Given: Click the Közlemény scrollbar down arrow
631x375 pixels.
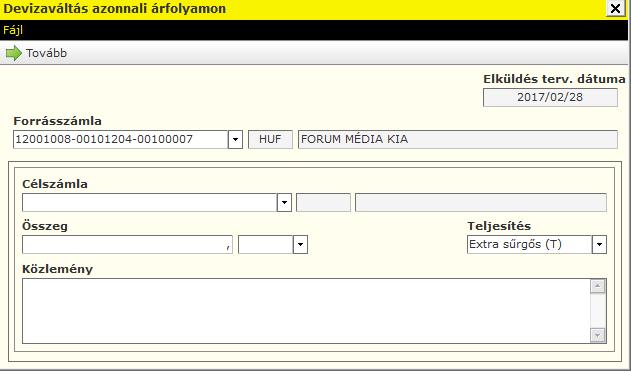Looking at the screenshot, I should 598,335.
